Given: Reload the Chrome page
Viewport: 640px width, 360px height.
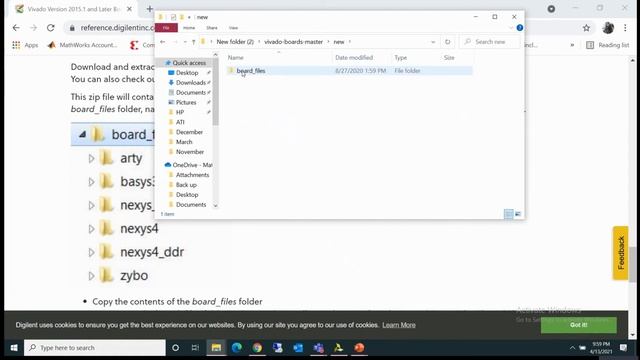Looking at the screenshot, I should point(51,28).
